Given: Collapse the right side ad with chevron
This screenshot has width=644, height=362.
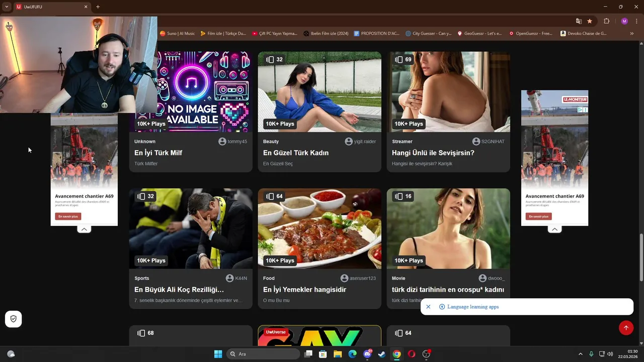Looking at the screenshot, I should [554, 229].
